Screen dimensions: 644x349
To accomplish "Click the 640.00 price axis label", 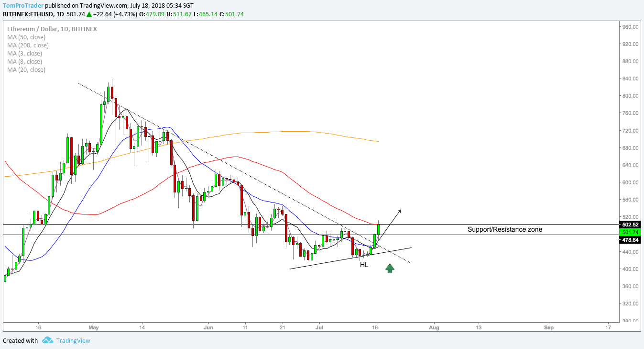I will click(x=631, y=165).
